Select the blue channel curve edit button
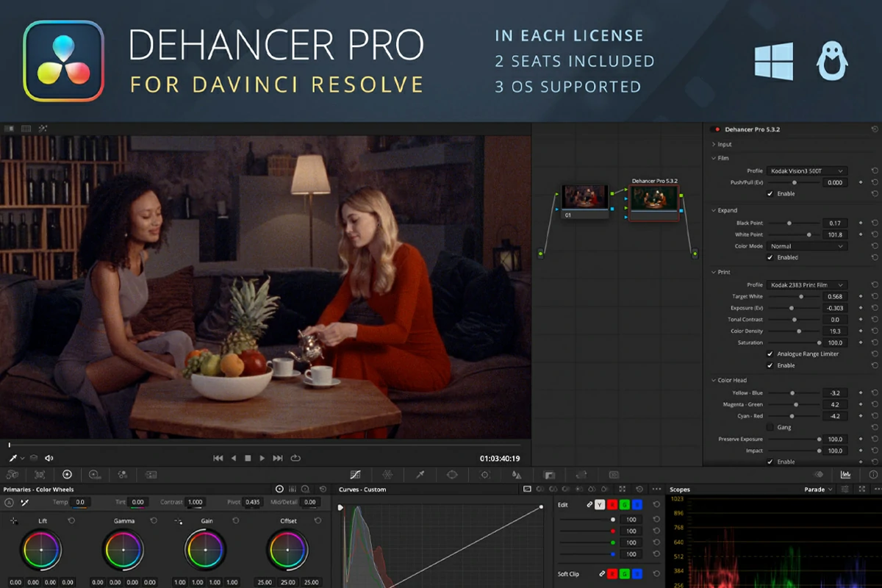The image size is (882, 588). pyautogui.click(x=637, y=504)
